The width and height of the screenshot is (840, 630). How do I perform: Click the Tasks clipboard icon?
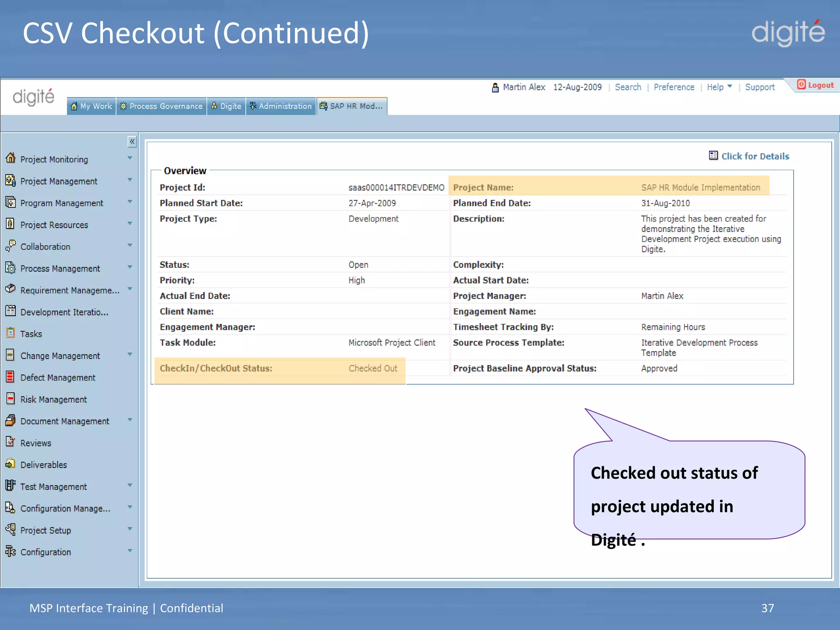pos(11,333)
